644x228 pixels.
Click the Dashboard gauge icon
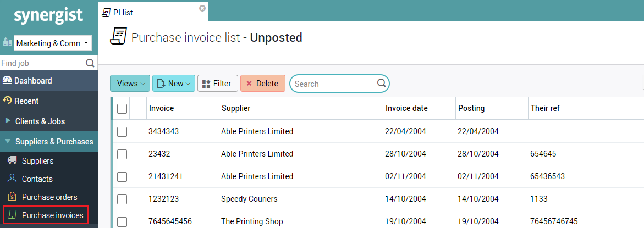[7, 81]
